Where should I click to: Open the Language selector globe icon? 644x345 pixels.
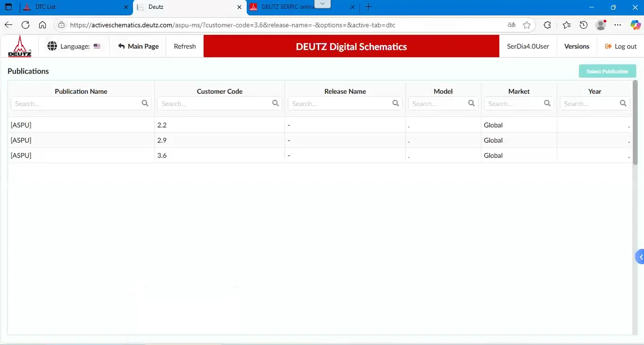pos(52,46)
